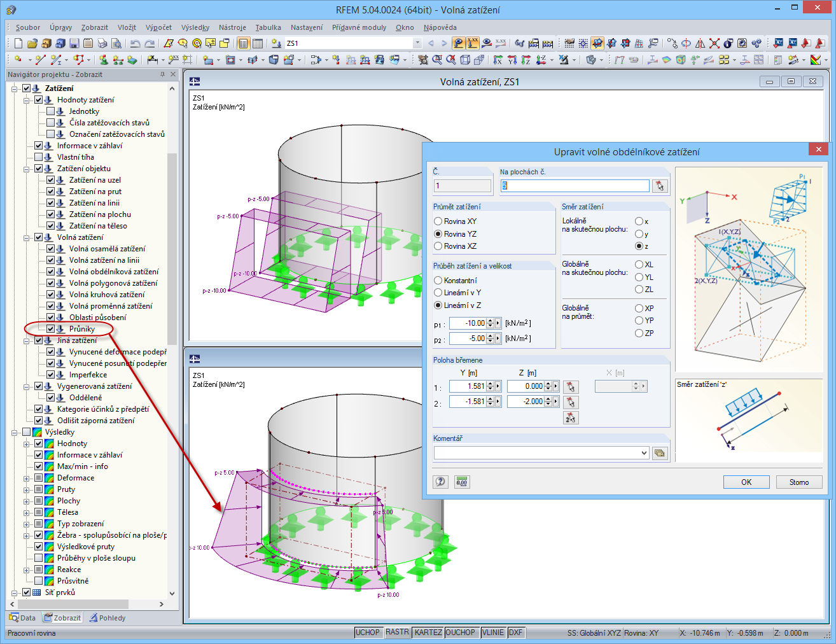Go to next load case arrow

pyautogui.click(x=444, y=43)
